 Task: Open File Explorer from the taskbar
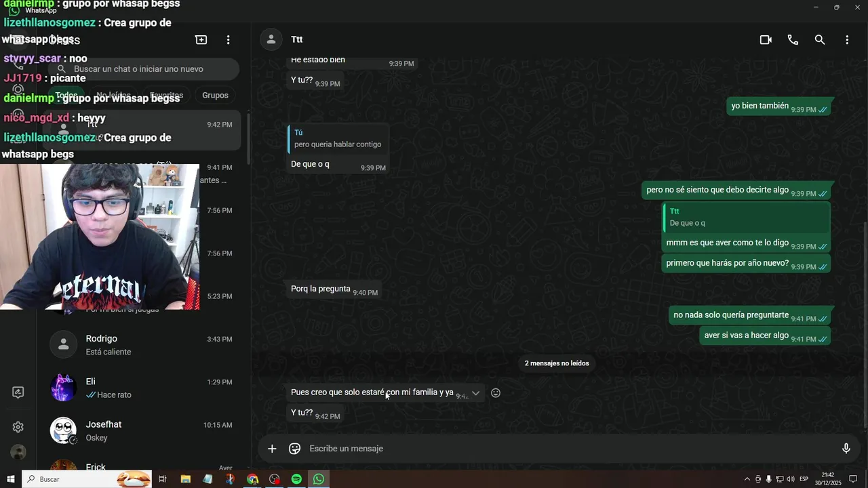tap(185, 479)
